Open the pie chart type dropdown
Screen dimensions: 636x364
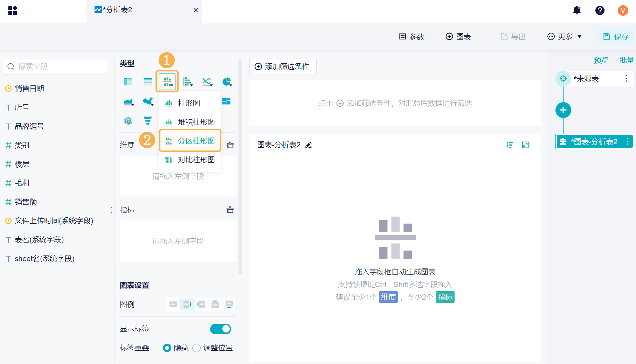(227, 82)
